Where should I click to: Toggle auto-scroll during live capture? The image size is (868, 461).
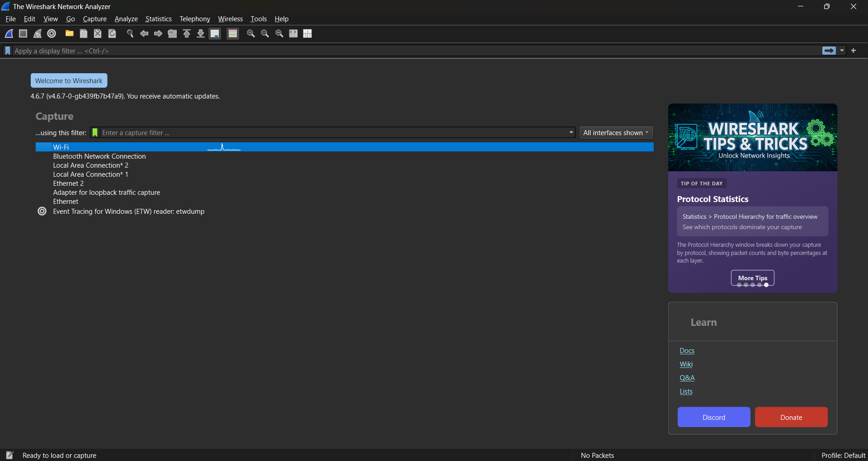pyautogui.click(x=215, y=34)
